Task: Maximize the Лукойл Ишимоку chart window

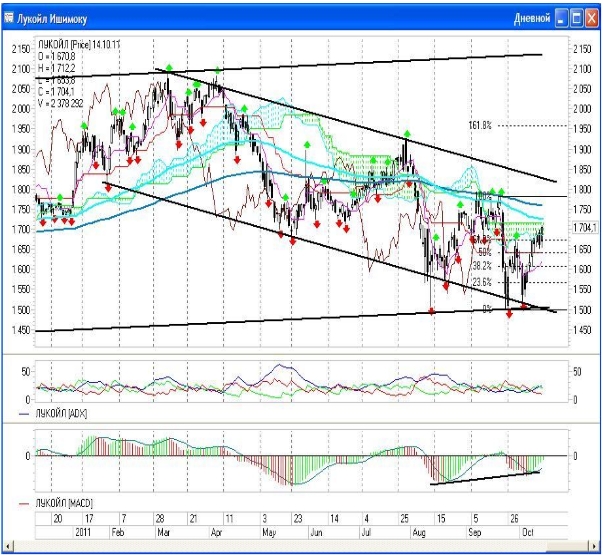Action: click(577, 18)
